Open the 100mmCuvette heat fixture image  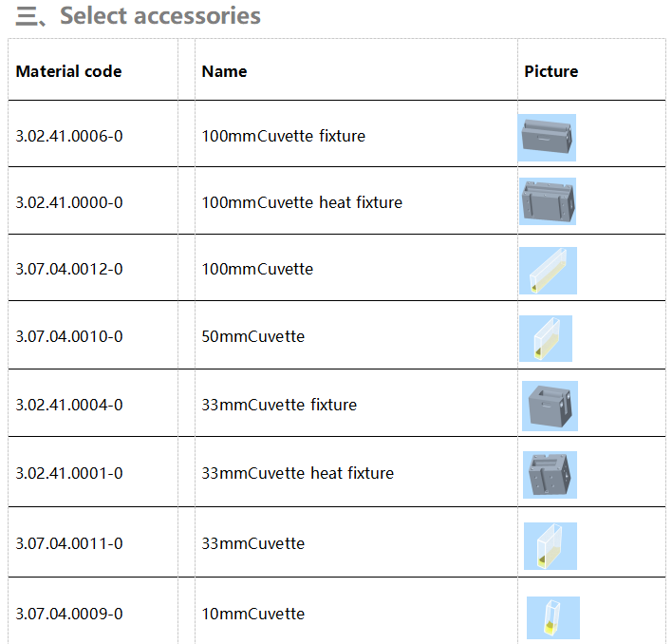click(x=548, y=201)
